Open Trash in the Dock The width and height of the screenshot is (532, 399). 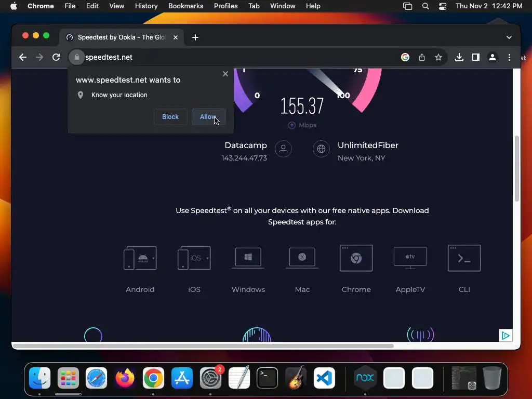[492, 378]
